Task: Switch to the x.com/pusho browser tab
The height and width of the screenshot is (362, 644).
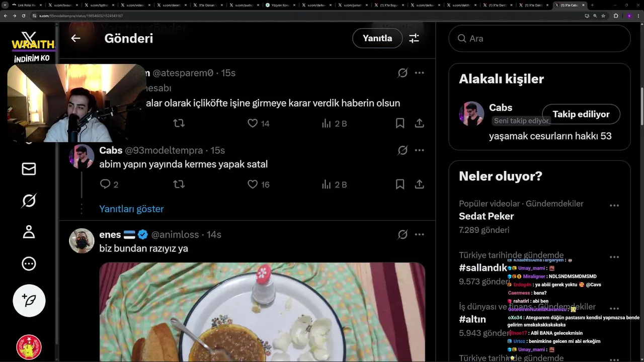Action: 245,5
